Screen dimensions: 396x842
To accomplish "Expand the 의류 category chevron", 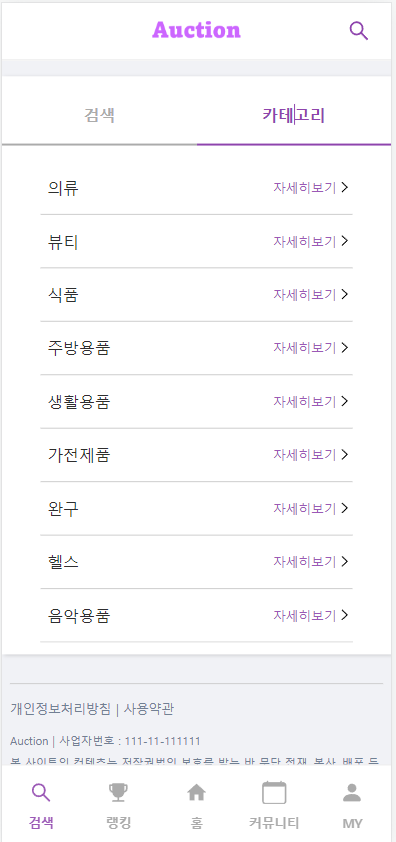I will 345,187.
